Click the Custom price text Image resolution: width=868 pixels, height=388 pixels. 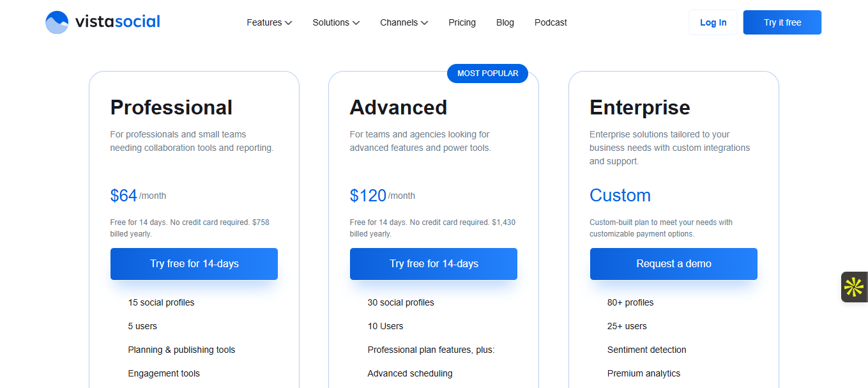[620, 196]
